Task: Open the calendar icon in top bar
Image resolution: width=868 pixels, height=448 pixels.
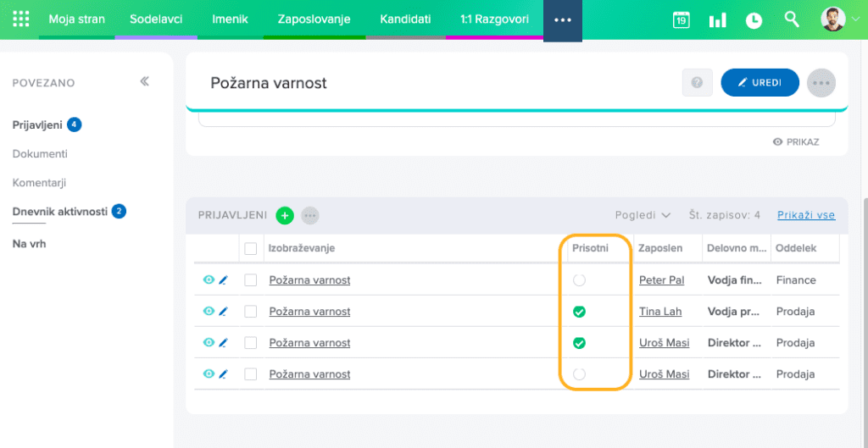Action: (681, 20)
